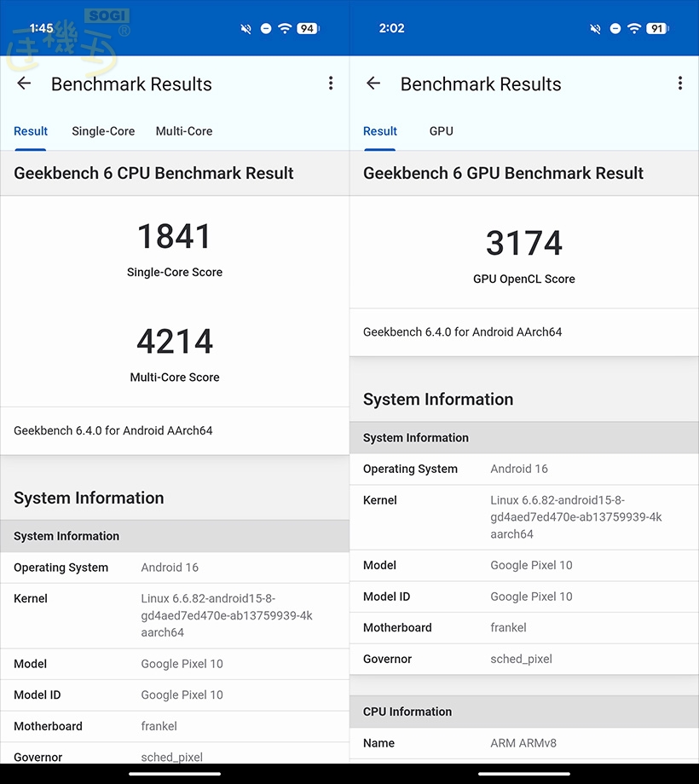Viewport: 699px width, 784px height.
Task: Open three-dot overflow menu on GPU screen
Action: click(679, 84)
